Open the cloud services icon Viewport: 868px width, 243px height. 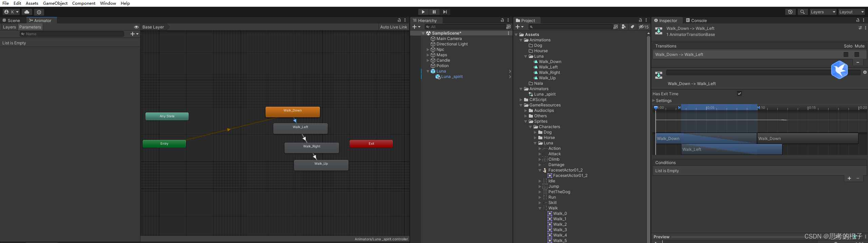[x=27, y=12]
